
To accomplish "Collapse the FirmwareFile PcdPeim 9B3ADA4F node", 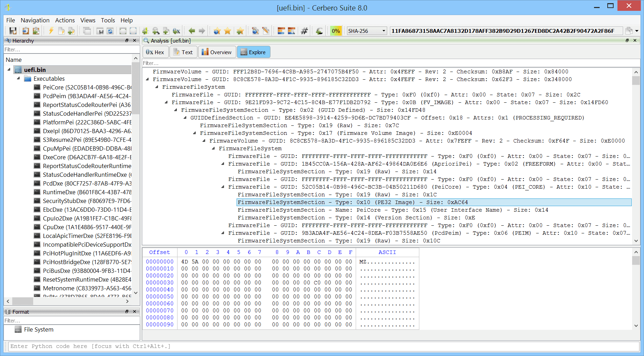I will [x=223, y=233].
